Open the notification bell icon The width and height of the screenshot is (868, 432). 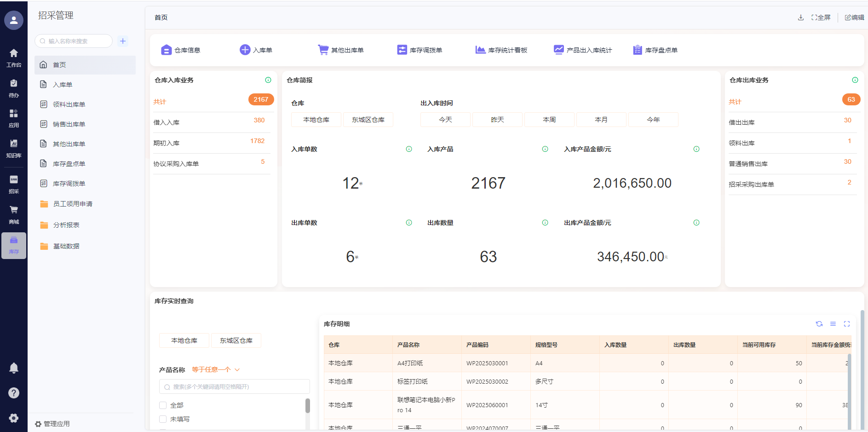click(14, 368)
